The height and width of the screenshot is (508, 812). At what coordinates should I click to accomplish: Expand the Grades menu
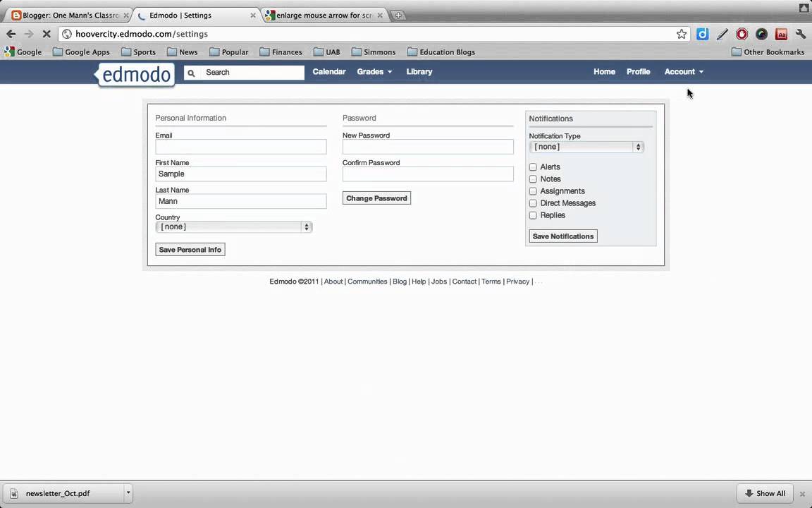coord(374,72)
